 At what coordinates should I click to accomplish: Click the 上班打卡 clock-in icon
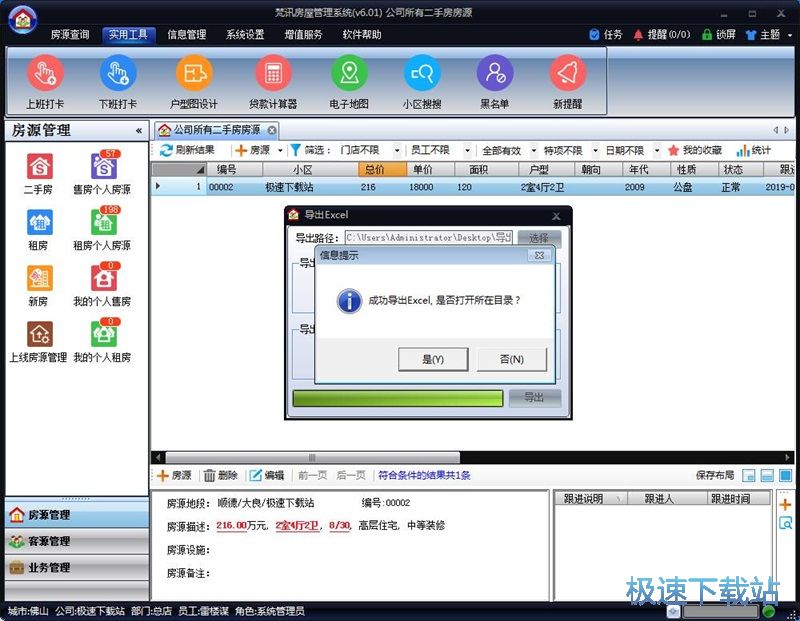click(45, 73)
